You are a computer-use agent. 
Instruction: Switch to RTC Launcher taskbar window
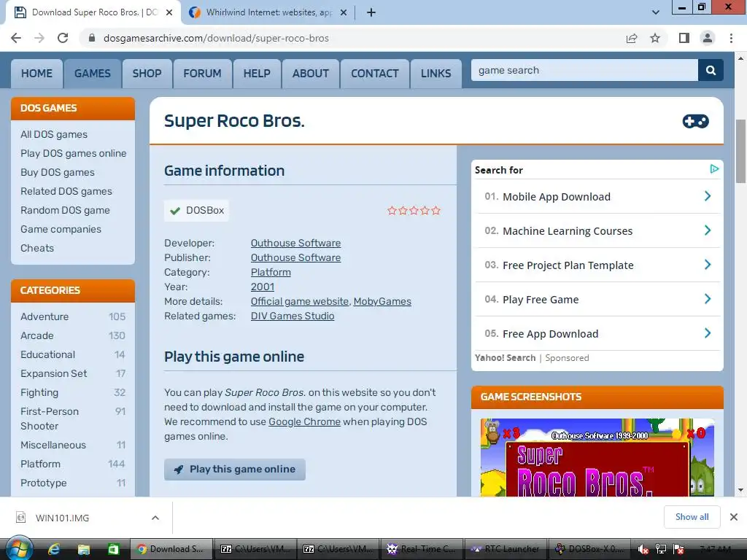pos(505,549)
